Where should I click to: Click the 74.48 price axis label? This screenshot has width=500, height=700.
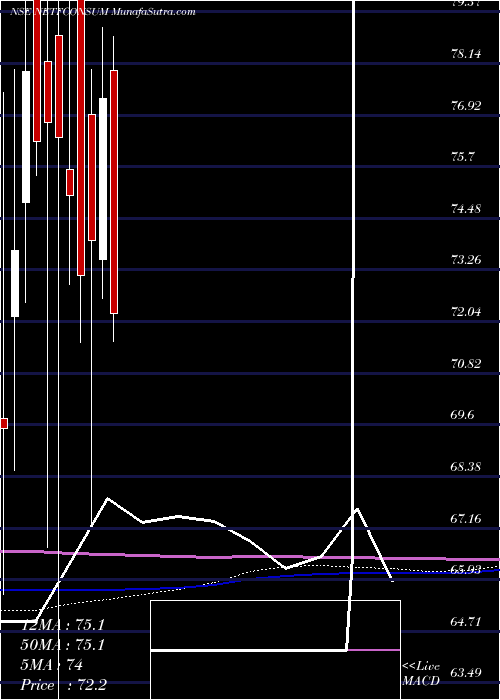coord(466,208)
